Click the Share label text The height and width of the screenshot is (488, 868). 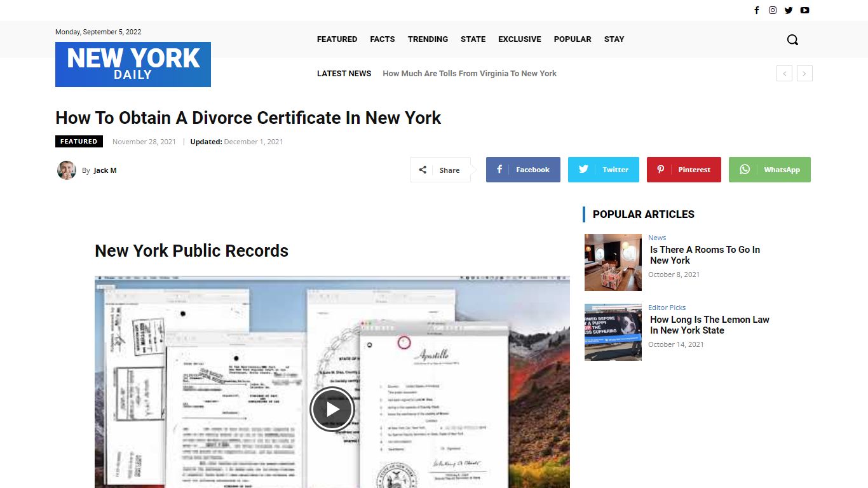[449, 170]
